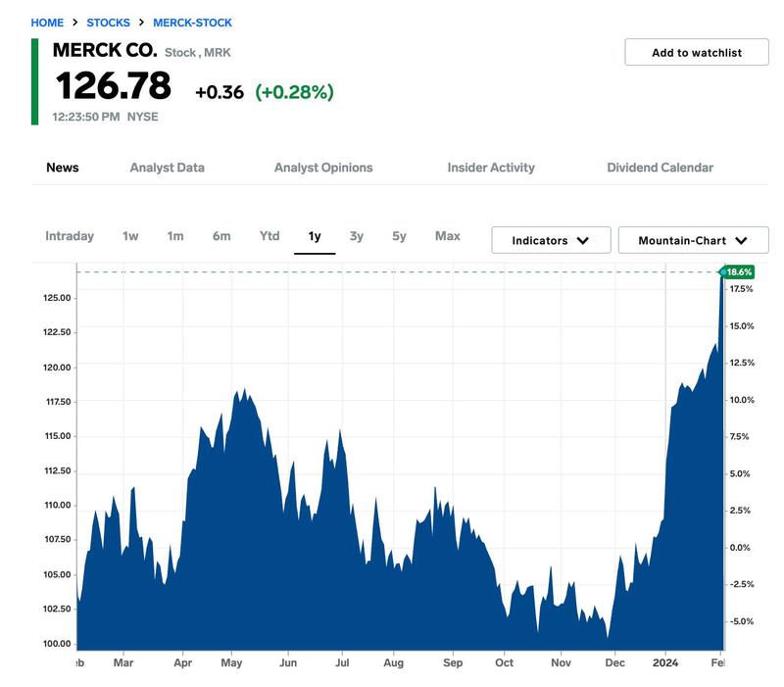Click the -5.0% right axis label
The width and height of the screenshot is (784, 687).
point(742,621)
